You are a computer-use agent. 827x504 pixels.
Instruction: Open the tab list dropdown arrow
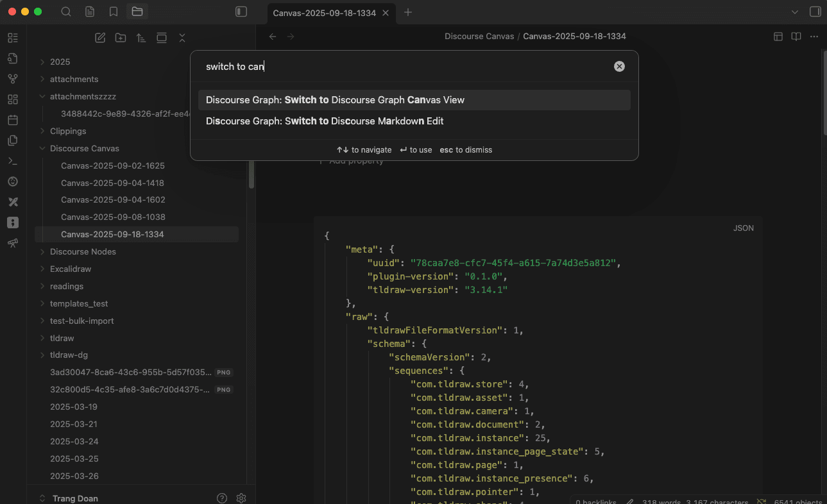[x=794, y=12]
